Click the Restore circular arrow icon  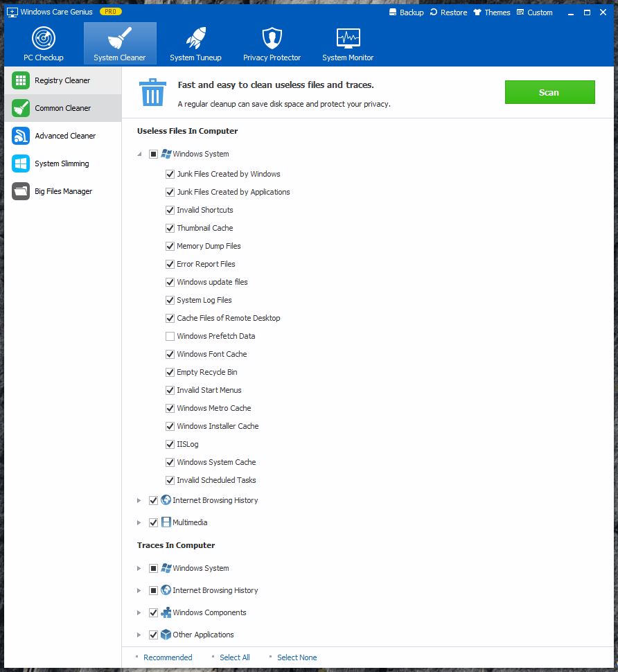[x=434, y=12]
